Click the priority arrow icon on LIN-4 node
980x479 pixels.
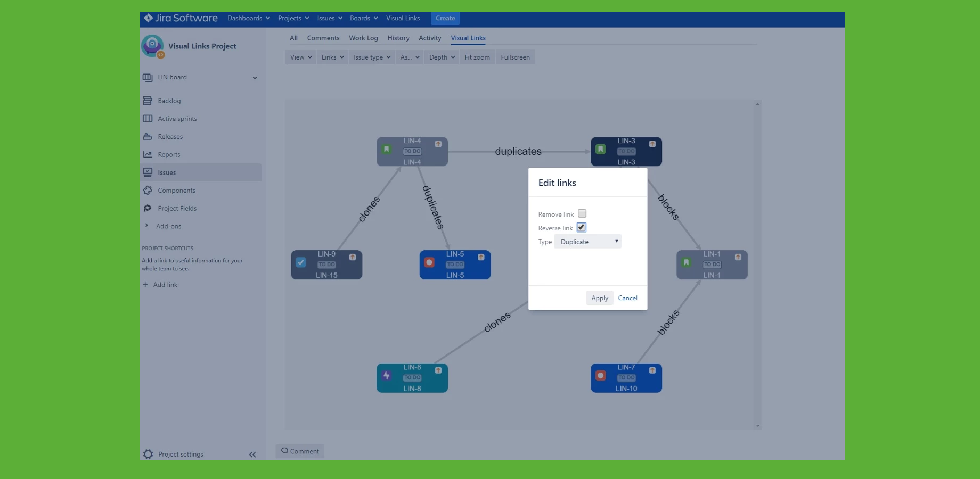tap(438, 144)
